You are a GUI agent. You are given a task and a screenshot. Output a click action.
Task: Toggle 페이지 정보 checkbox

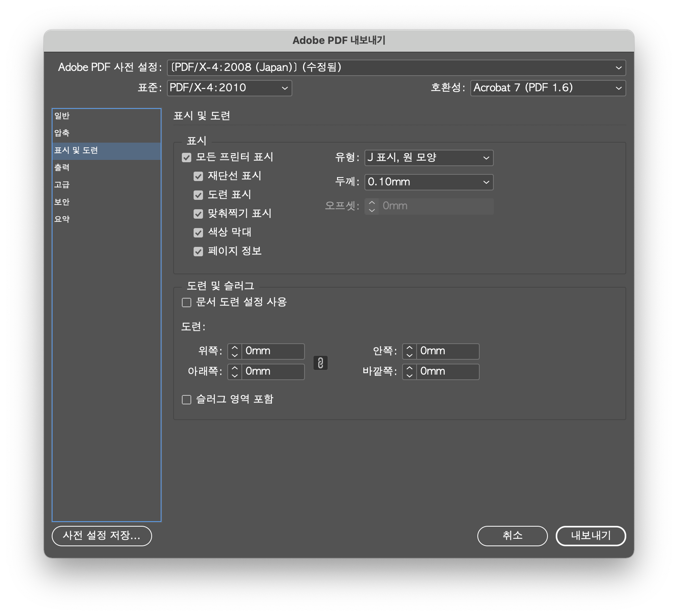click(x=198, y=252)
